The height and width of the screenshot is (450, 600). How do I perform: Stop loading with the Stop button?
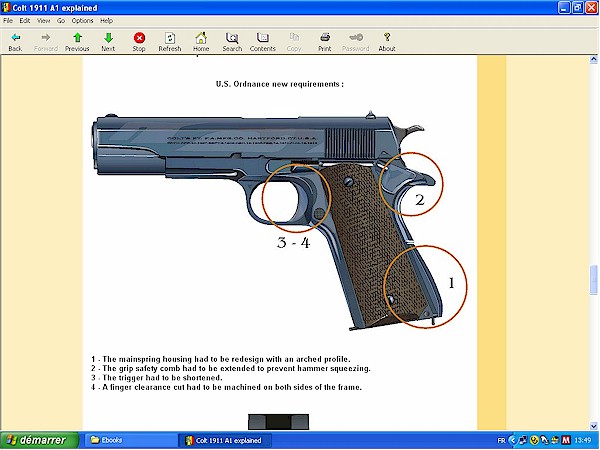139,41
